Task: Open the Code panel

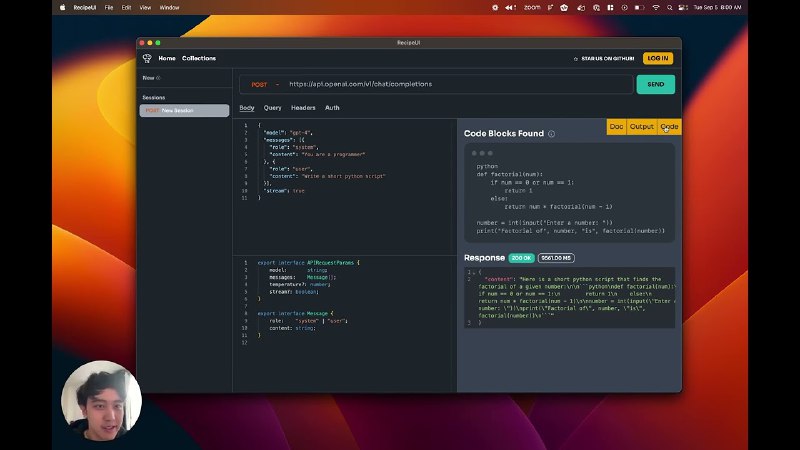Action: click(669, 127)
